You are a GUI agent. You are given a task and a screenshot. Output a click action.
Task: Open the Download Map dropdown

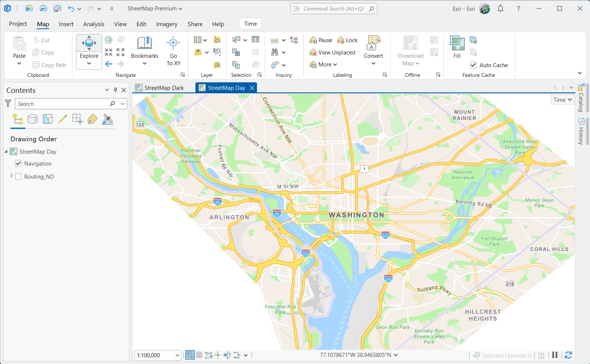tap(411, 51)
